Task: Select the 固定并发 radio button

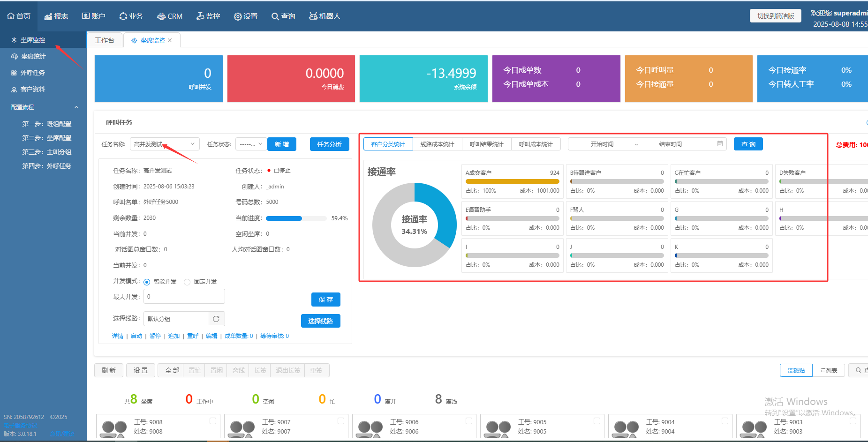Action: tap(187, 282)
